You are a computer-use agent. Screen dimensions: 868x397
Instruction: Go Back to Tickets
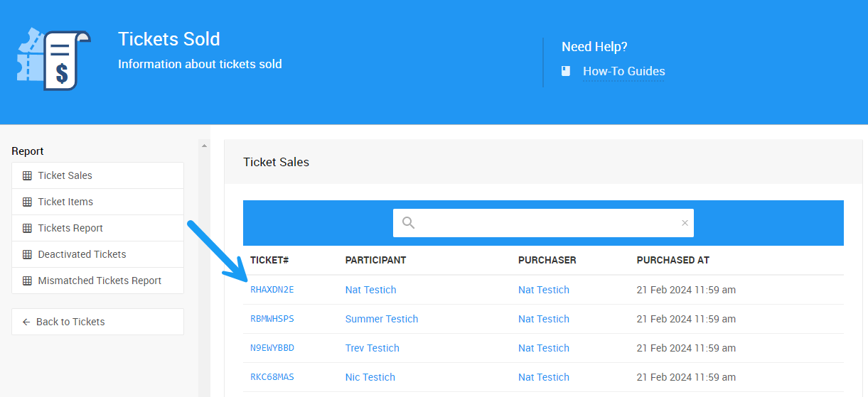(x=70, y=322)
